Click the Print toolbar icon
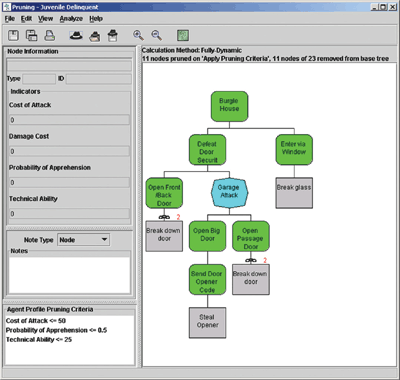The width and height of the screenshot is (400, 380). click(x=50, y=35)
